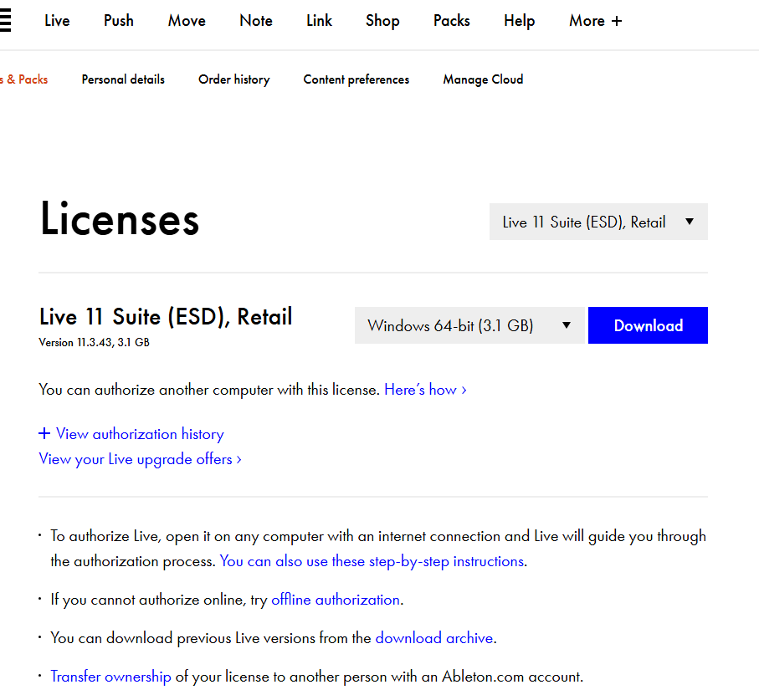Navigate to the Packs page

point(451,20)
